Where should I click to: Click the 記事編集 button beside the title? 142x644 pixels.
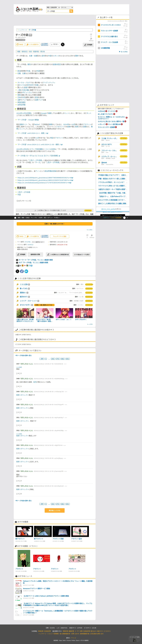pos(88,45)
